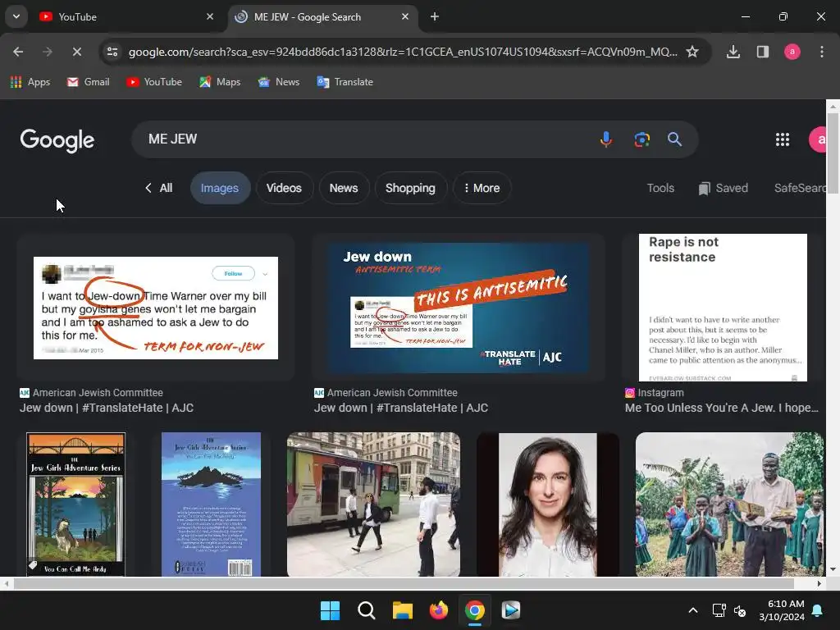
Task: Open the tweet image with Term for Non-Jew
Action: click(156, 308)
